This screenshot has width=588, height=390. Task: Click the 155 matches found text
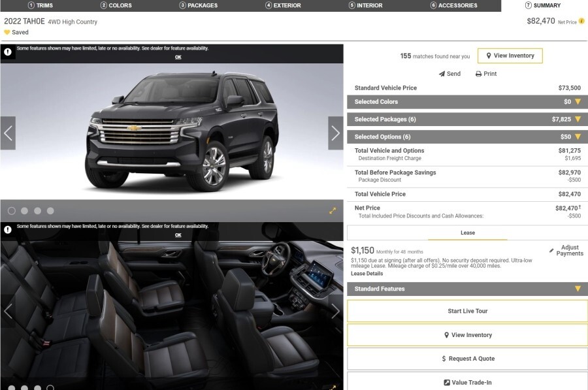(435, 56)
